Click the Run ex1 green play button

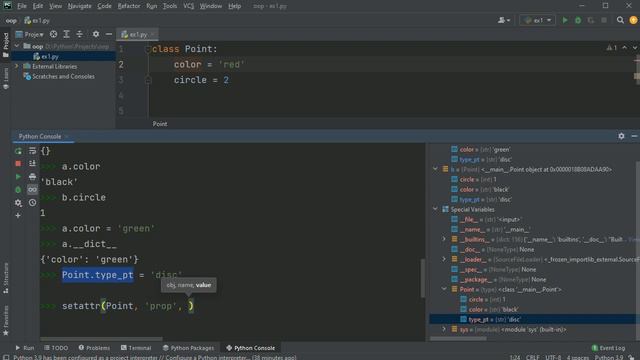point(565,20)
